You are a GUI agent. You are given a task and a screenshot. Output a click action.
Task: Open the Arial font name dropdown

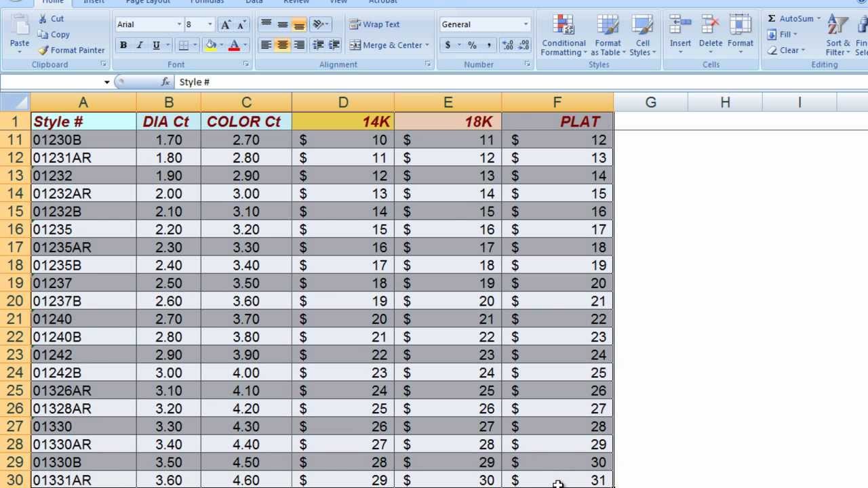(179, 24)
